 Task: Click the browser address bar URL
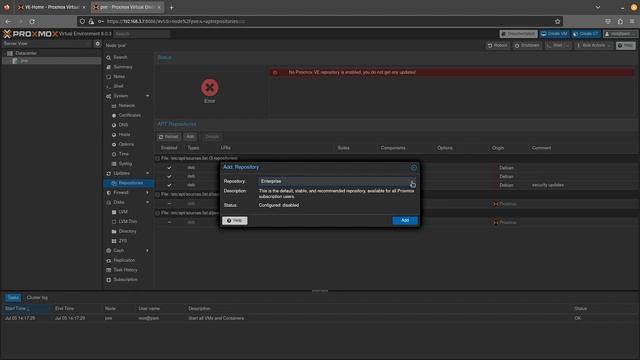coord(176,21)
